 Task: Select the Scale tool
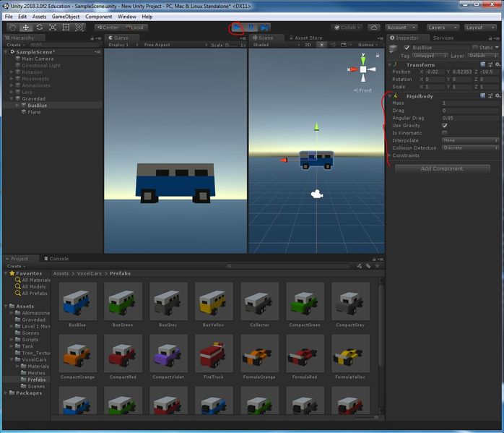[x=53, y=27]
